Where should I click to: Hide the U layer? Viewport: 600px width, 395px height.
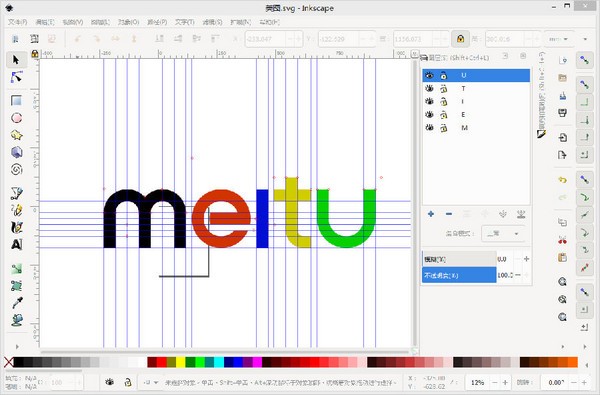click(429, 75)
